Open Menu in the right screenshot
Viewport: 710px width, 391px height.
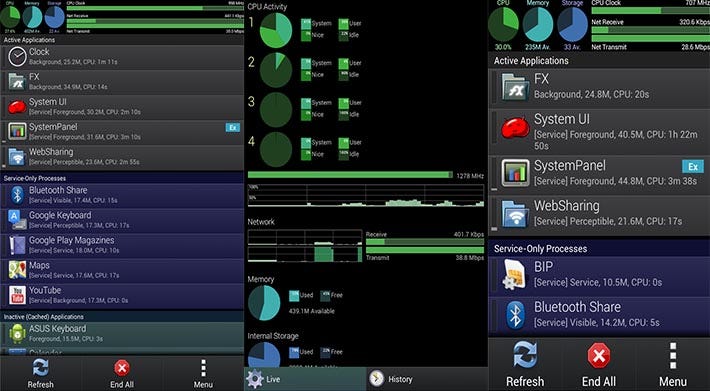tap(673, 365)
